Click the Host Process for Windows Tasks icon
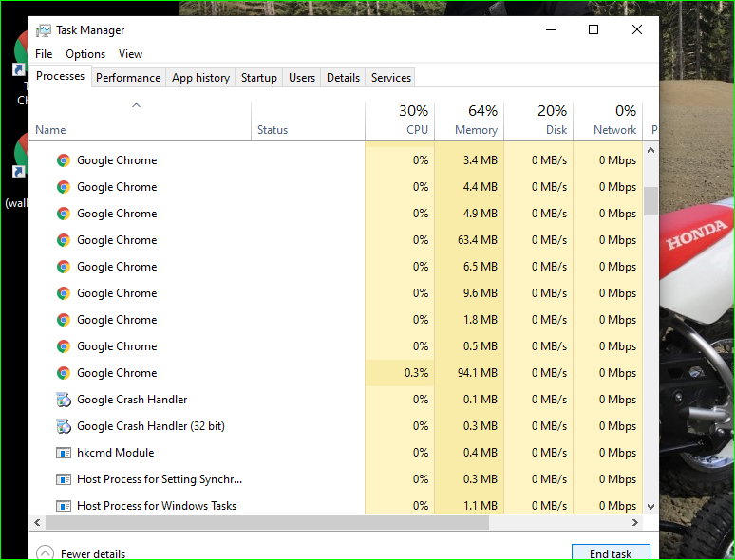The width and height of the screenshot is (735, 560). [64, 506]
